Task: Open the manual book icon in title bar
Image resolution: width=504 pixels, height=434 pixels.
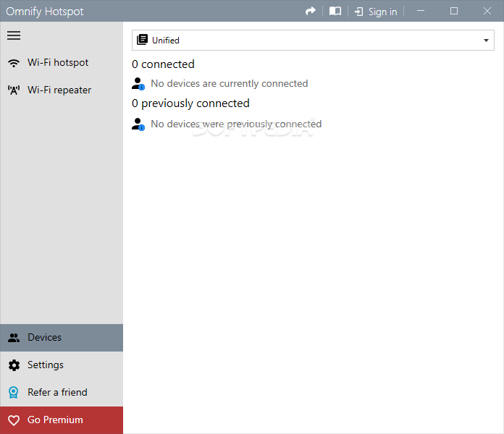Action: (335, 12)
